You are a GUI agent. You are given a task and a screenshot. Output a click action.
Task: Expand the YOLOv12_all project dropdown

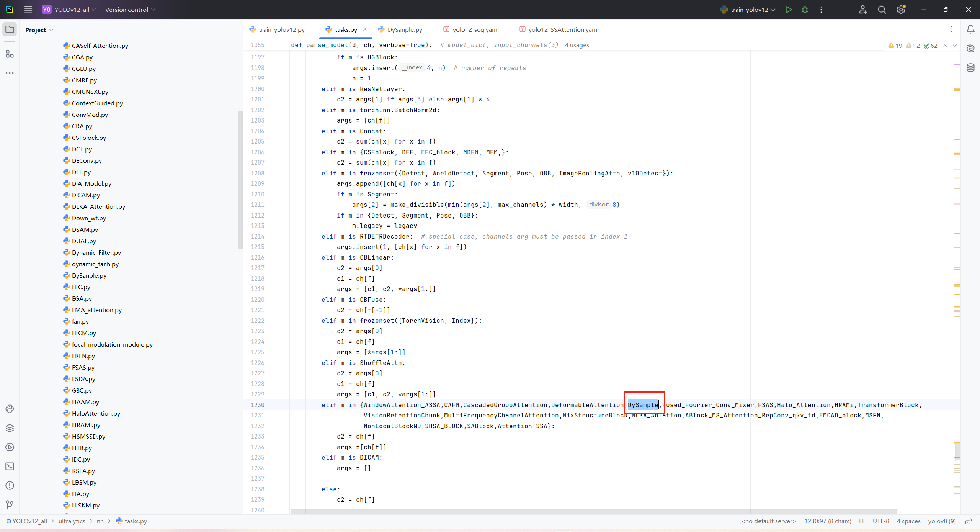pyautogui.click(x=71, y=10)
